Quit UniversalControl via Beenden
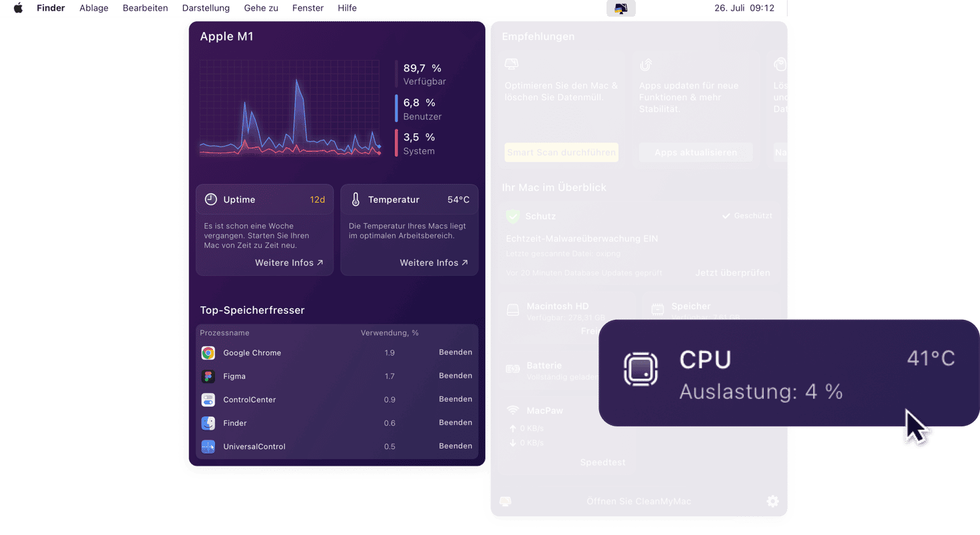 point(455,446)
